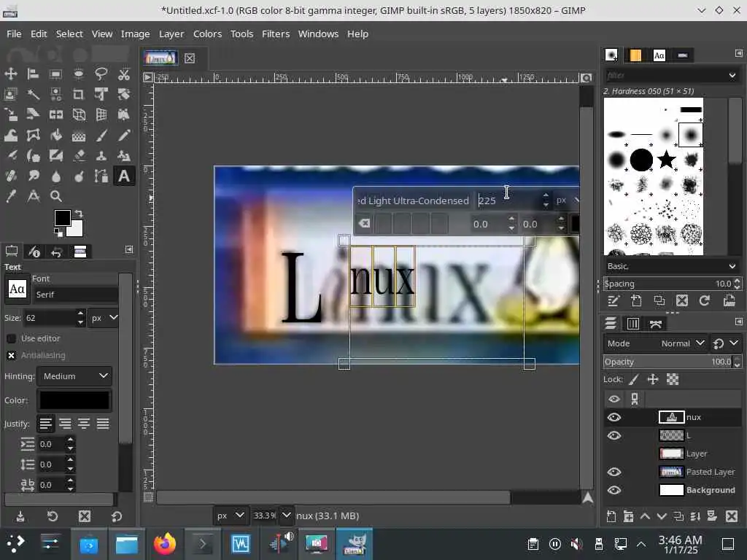Select the Paths tool

(x=101, y=176)
